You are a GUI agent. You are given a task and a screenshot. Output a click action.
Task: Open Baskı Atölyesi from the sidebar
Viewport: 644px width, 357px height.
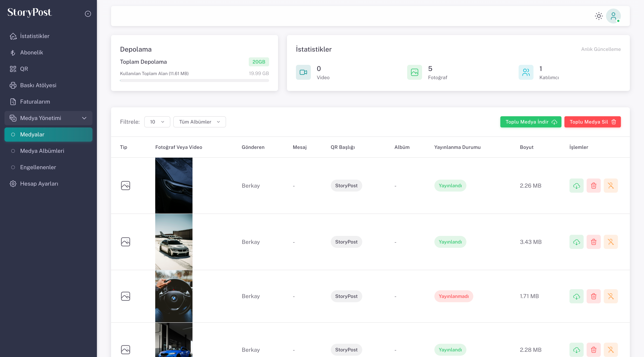click(x=38, y=85)
